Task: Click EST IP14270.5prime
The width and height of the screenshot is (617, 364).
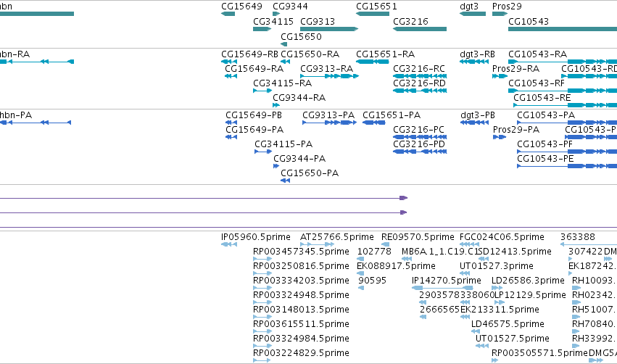Action: [x=446, y=281]
